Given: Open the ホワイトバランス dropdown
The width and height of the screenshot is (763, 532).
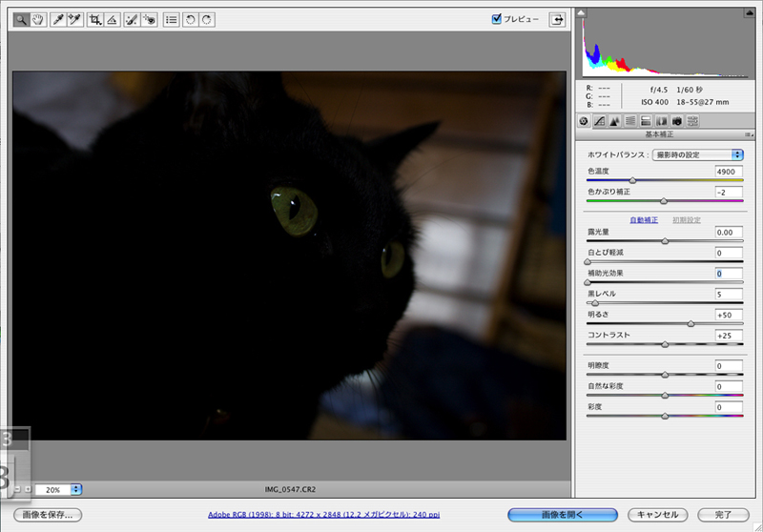Looking at the screenshot, I should (698, 154).
